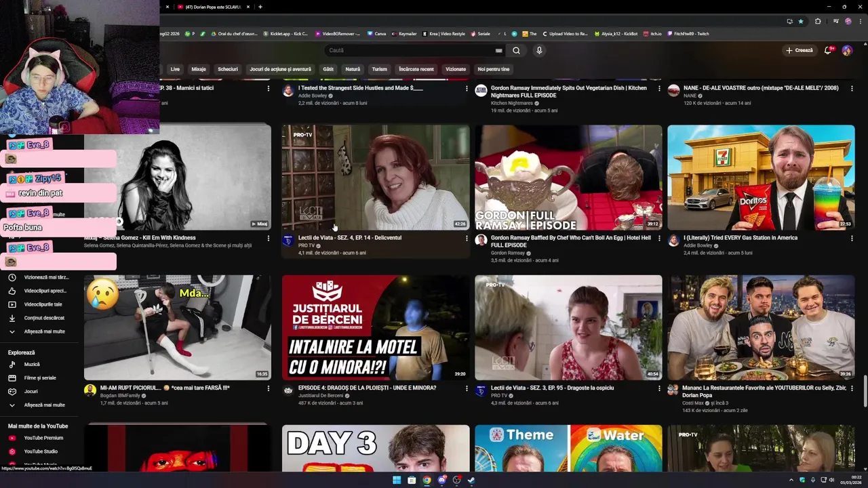The width and height of the screenshot is (868, 488).
Task: Show hidden system tray icons chevron
Action: point(791,480)
